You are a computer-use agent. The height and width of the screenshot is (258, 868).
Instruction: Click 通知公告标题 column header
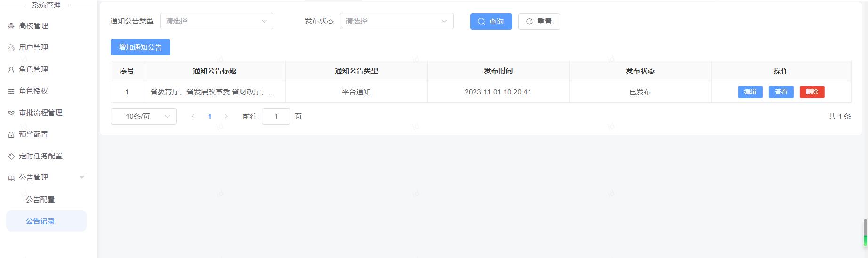click(x=215, y=71)
